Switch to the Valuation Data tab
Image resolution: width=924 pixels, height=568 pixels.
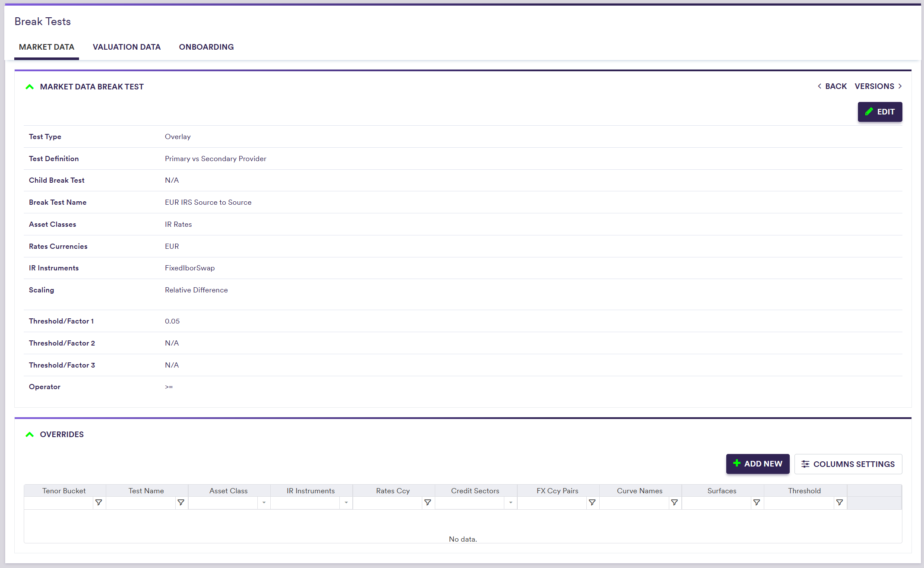click(127, 47)
